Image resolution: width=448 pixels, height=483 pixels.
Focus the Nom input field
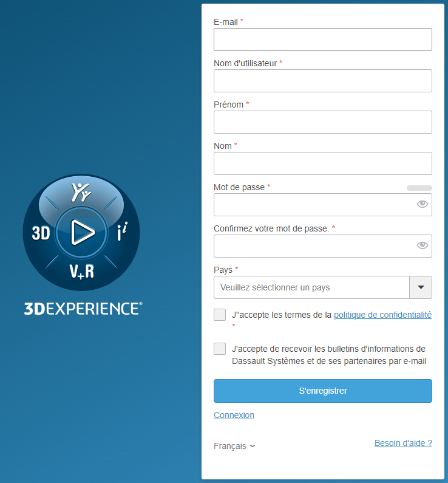tap(323, 163)
